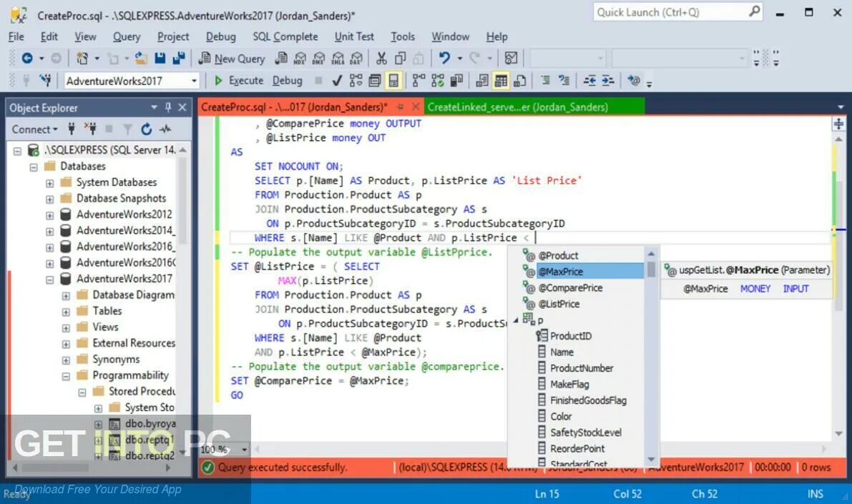Toggle pin on Object Explorer panel
Viewport: 852px width, 504px height.
(x=168, y=107)
